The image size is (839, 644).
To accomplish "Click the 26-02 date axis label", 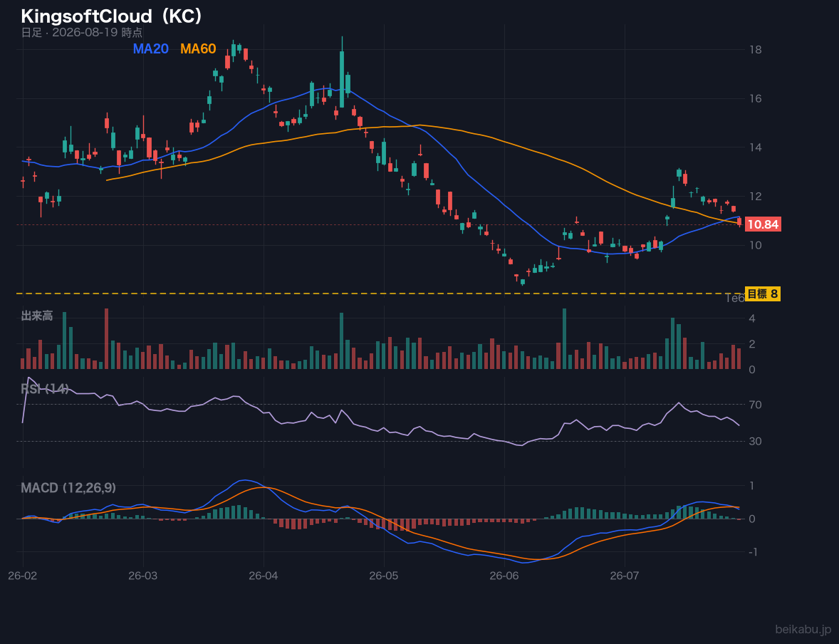I will tap(23, 576).
